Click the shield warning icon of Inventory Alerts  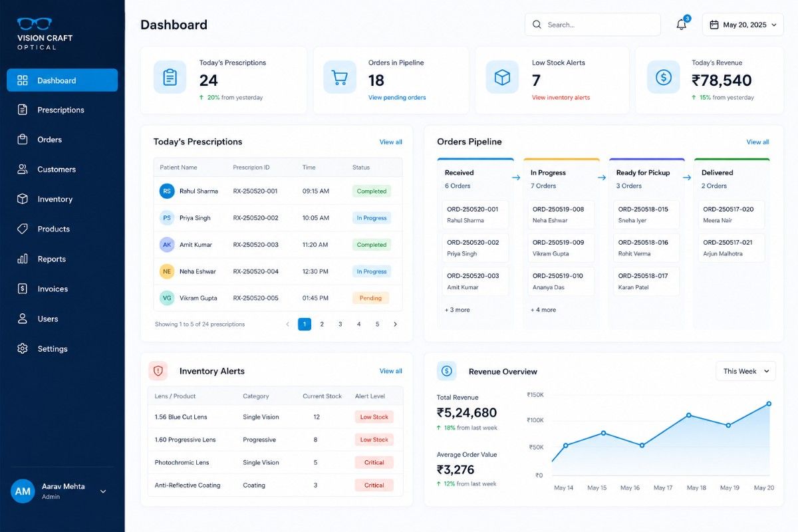158,371
